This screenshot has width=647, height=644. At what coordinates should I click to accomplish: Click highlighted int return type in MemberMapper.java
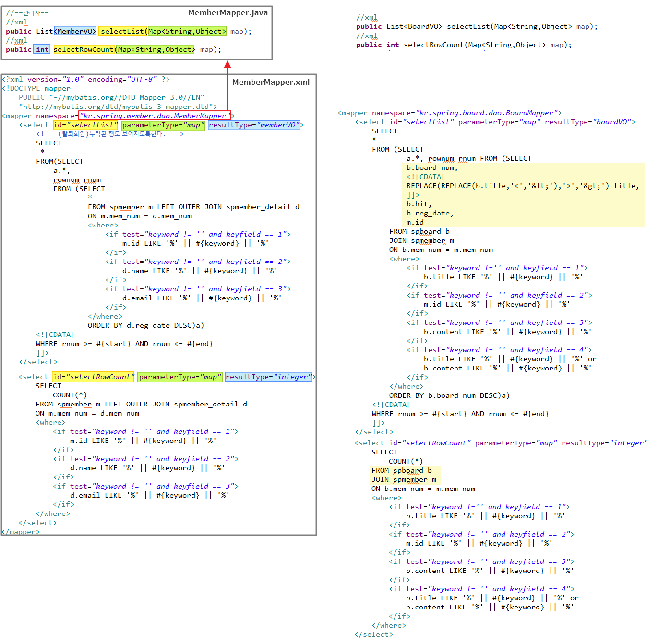(42, 49)
